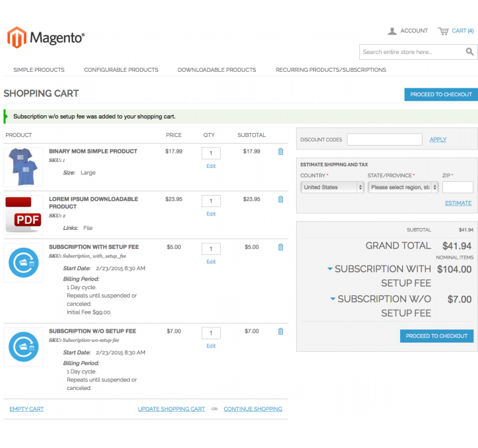The width and height of the screenshot is (478, 448).
Task: Click quantity field for Subscription W/O Setup Fee
Action: point(211,333)
